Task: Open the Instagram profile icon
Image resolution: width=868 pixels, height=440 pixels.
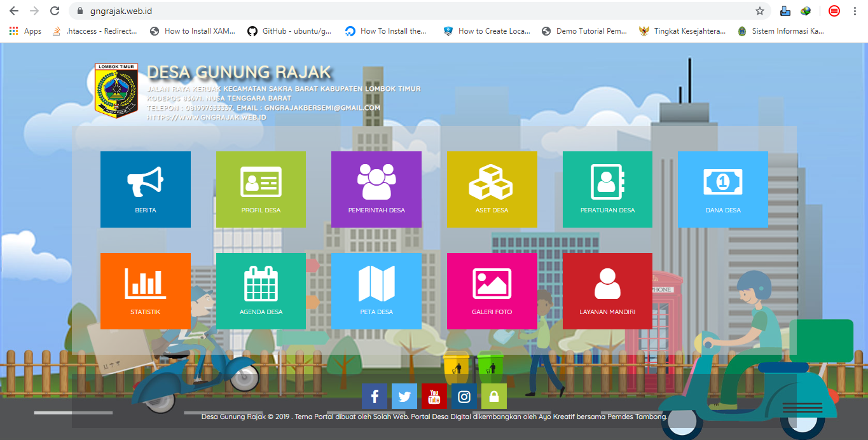Action: tap(463, 395)
